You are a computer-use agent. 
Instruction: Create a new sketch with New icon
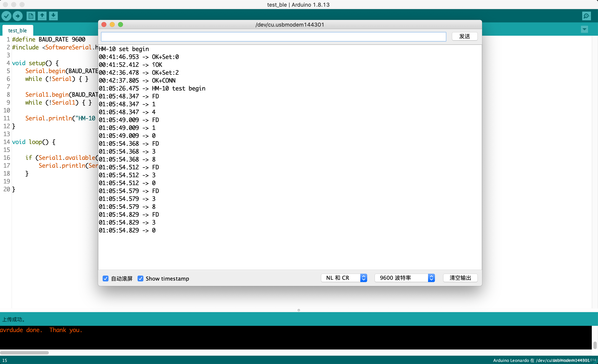31,16
